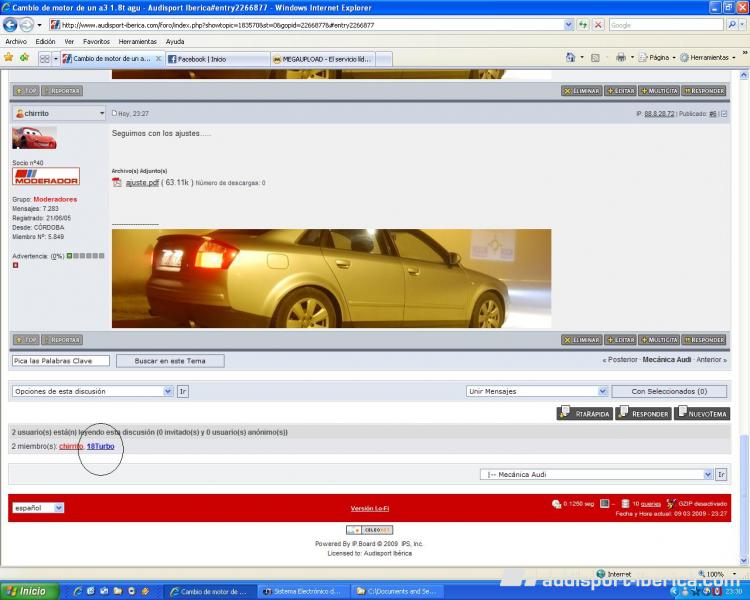Open the RSS feeds icon
The image size is (750, 600).
[x=595, y=58]
